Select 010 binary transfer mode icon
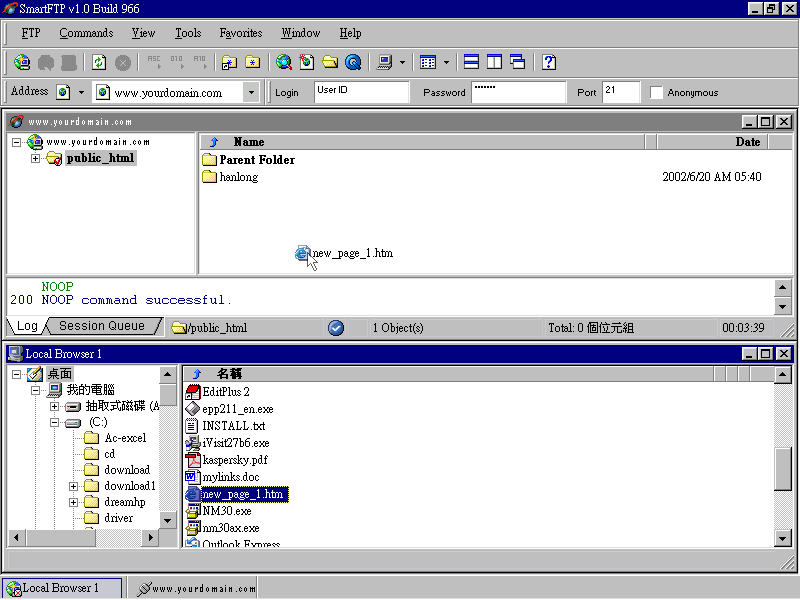Screen dimensions: 800x600 pyautogui.click(x=177, y=62)
